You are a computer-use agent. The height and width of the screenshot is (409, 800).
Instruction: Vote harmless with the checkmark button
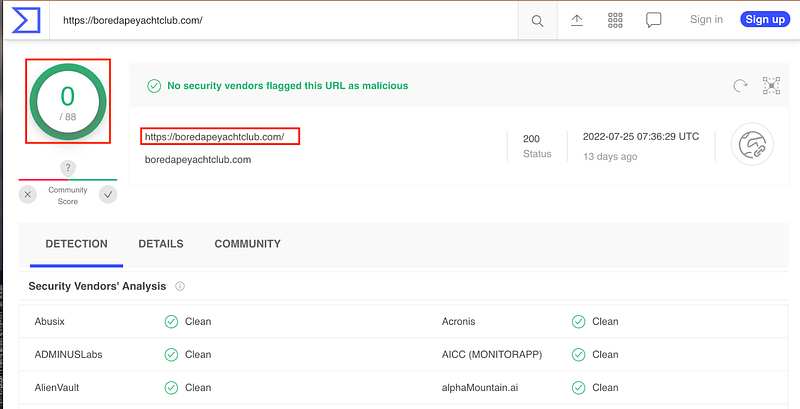108,194
